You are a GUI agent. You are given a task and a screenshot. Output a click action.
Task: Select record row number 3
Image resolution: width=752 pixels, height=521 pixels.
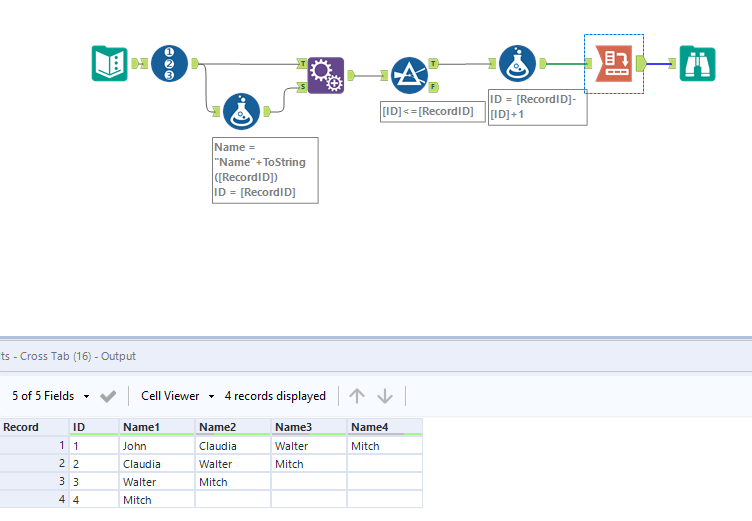click(x=34, y=482)
